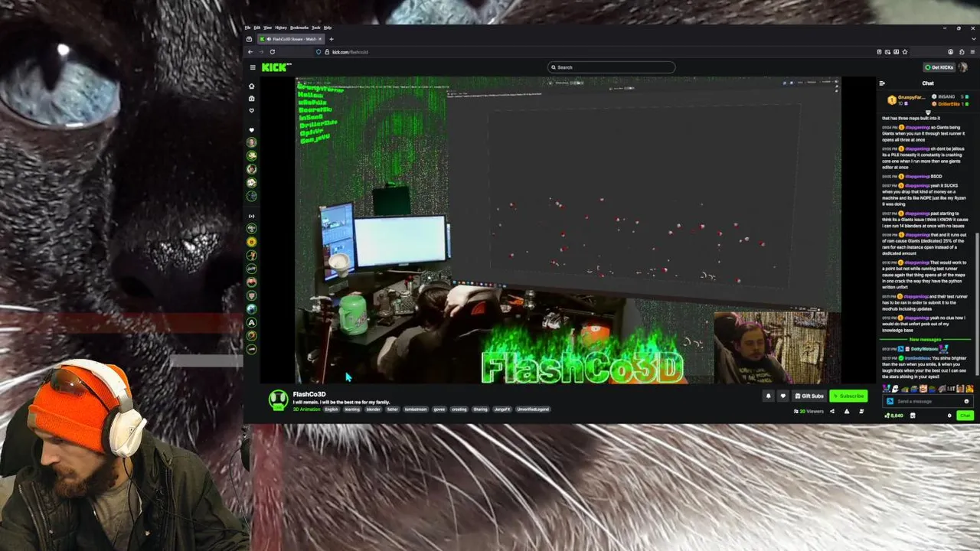Bookmark this page with star icon

pyautogui.click(x=905, y=52)
